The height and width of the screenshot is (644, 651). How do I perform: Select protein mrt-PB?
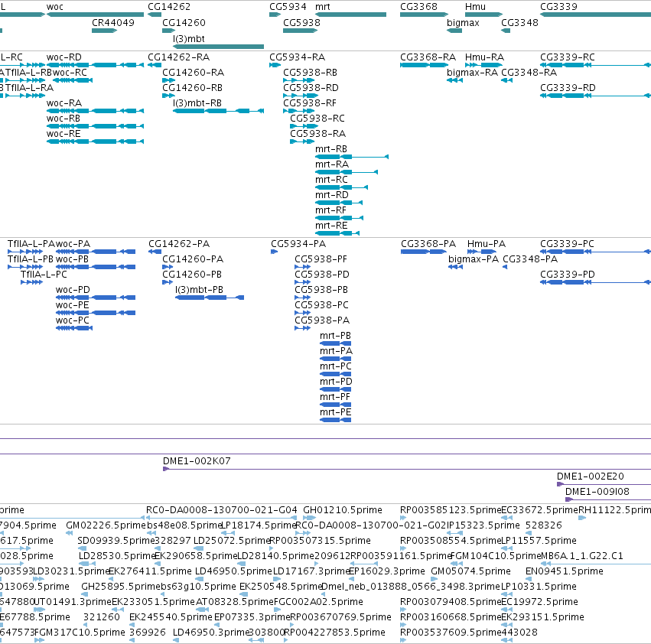(336, 336)
